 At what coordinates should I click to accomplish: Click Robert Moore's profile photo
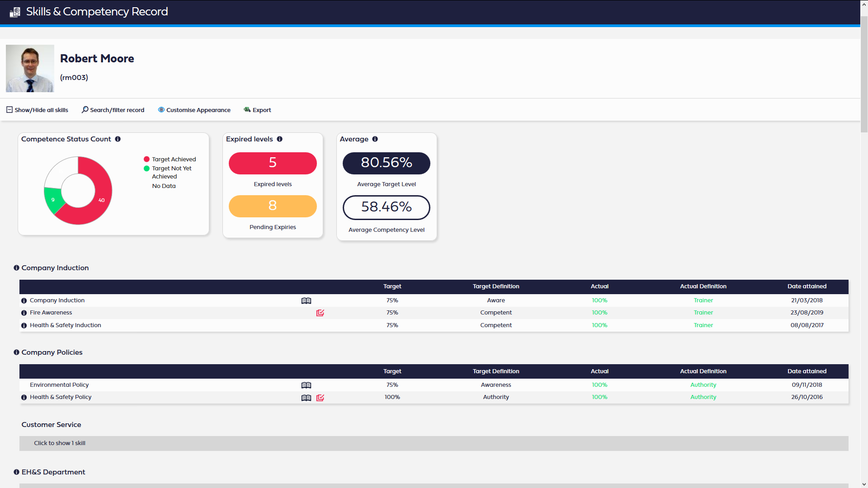[x=30, y=68]
